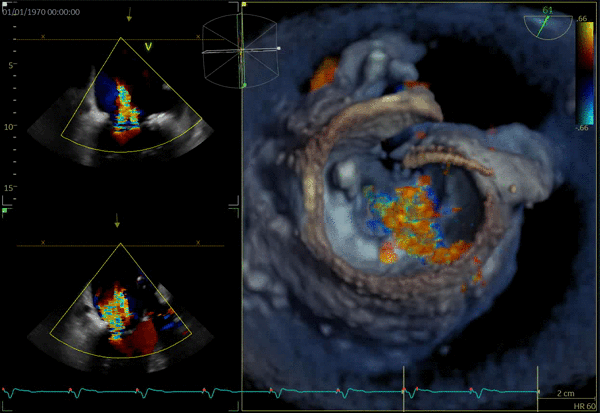Click the timestamp 01/01/1970 at top left

[40, 9]
